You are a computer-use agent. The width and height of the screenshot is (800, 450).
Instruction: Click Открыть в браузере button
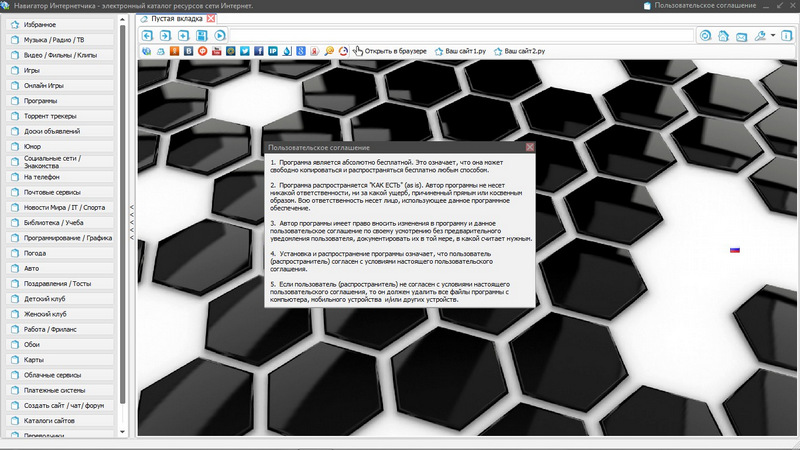click(390, 51)
